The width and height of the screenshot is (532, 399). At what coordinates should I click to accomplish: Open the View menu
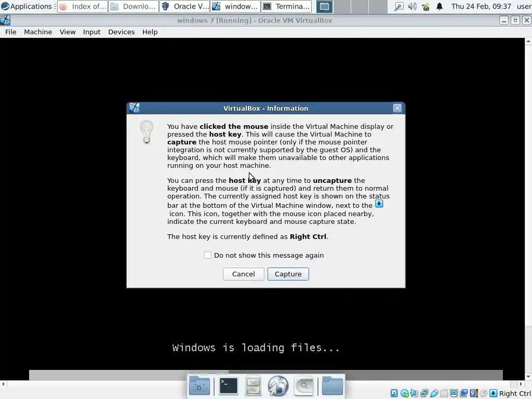68,32
